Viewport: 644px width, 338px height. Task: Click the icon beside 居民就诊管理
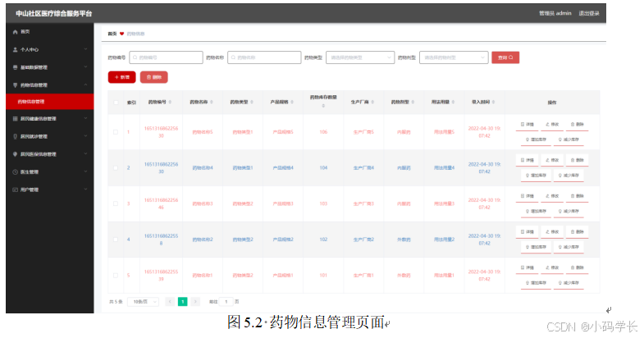(16, 136)
